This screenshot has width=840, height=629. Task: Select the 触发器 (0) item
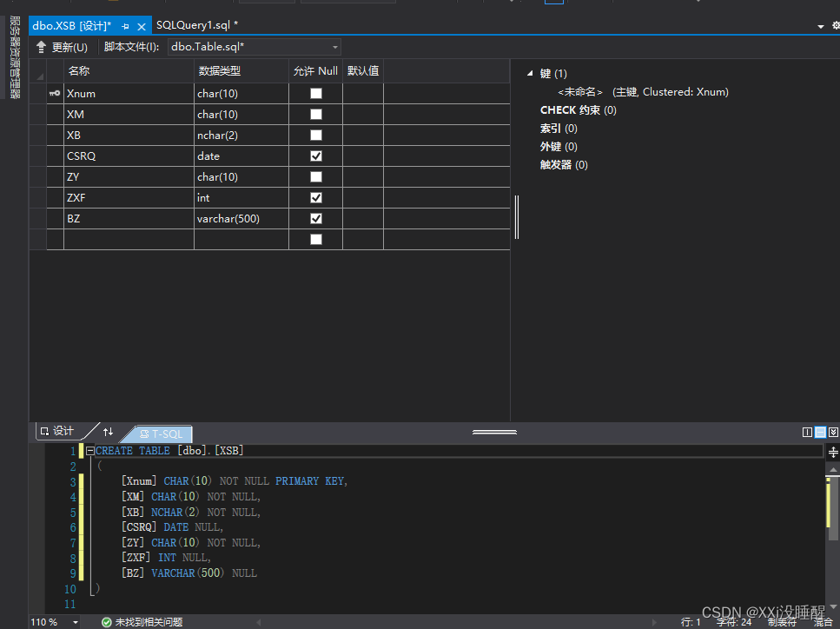564,164
